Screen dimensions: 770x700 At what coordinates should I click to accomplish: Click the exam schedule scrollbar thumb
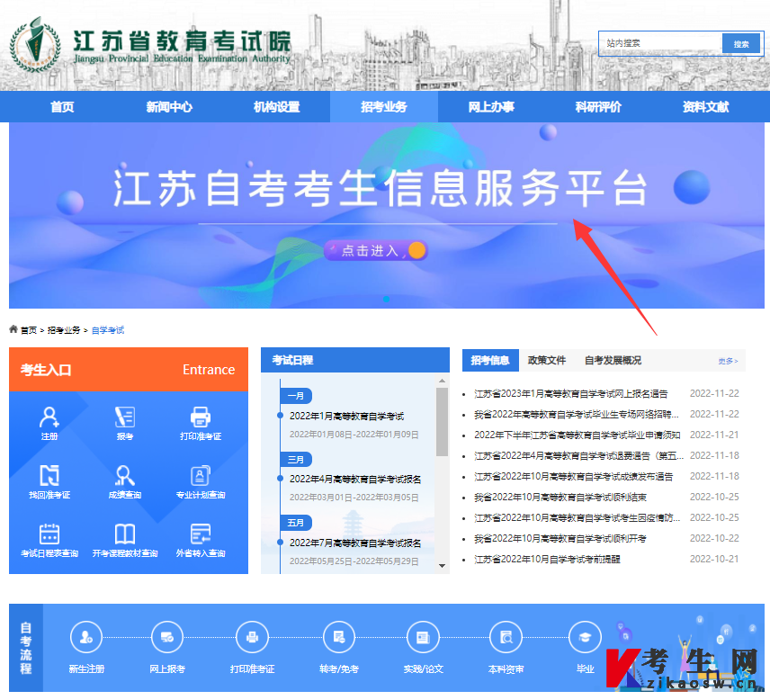pyautogui.click(x=442, y=421)
